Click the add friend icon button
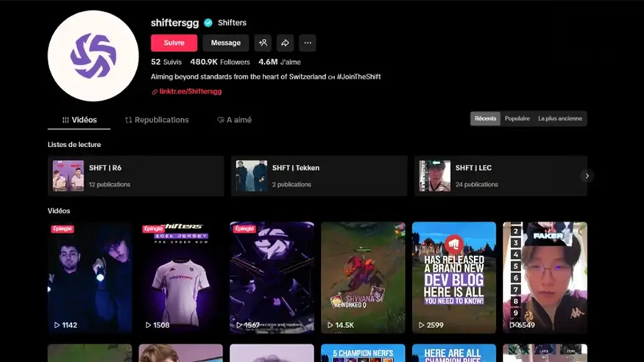 (x=263, y=43)
